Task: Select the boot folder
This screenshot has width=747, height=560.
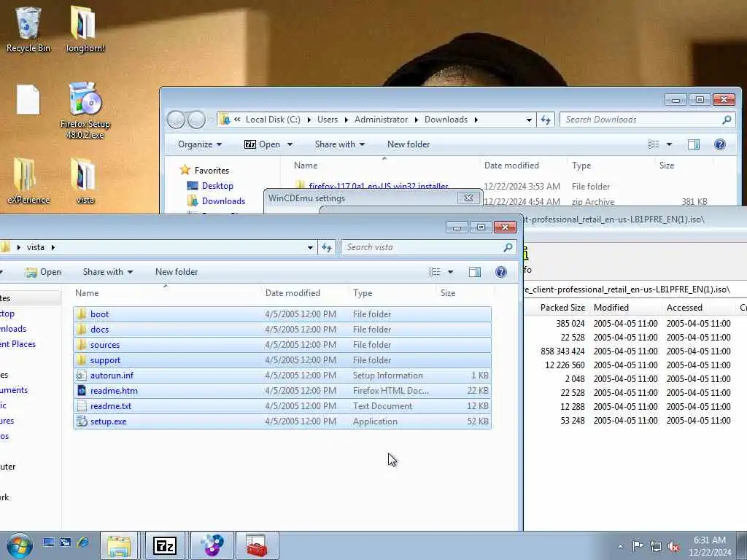Action: pyautogui.click(x=282, y=314)
